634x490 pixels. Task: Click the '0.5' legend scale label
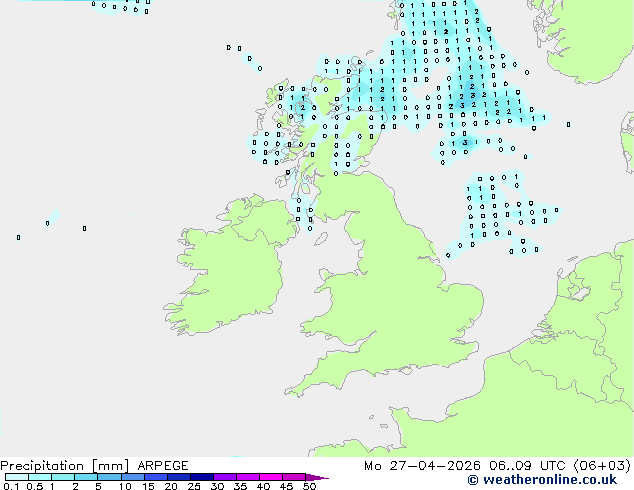coord(34,486)
